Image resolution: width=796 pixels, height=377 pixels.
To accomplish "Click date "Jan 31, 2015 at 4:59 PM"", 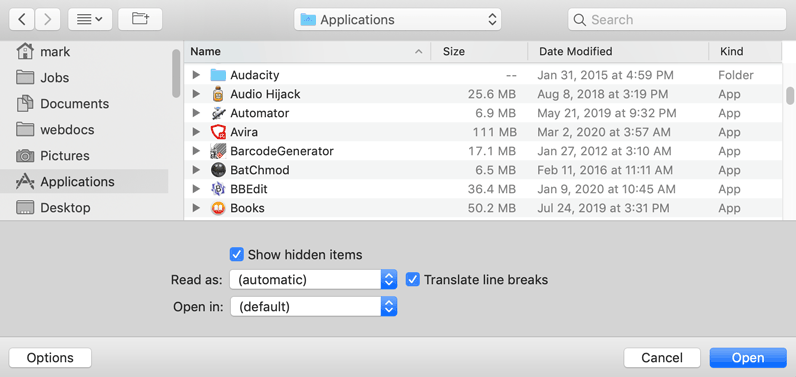I will point(605,75).
